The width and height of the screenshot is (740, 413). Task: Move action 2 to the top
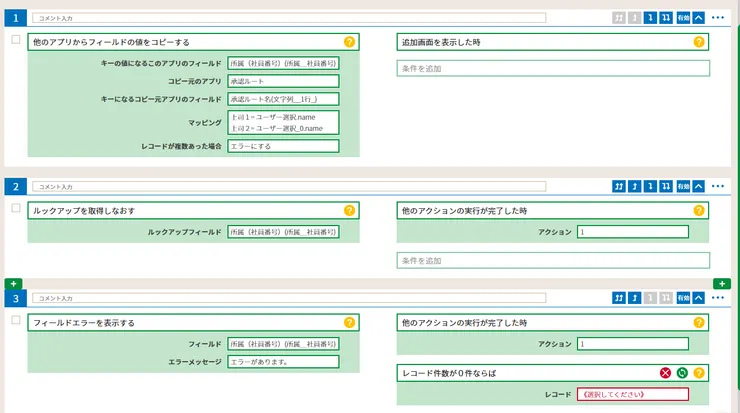(619, 186)
